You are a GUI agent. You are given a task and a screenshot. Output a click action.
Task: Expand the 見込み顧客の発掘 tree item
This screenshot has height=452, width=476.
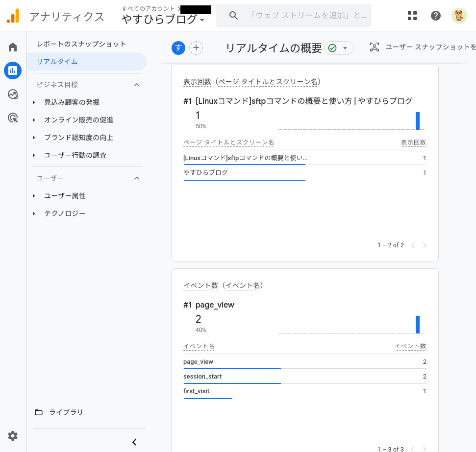coord(34,102)
